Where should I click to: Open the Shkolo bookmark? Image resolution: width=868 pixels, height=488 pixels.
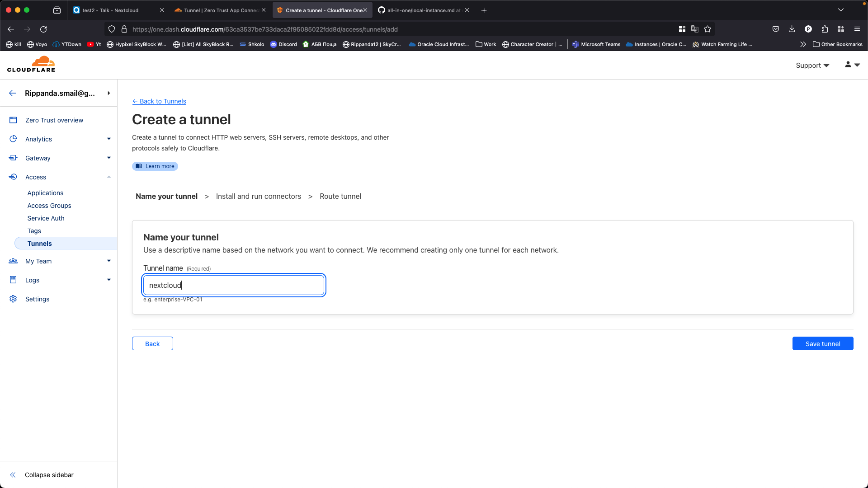252,44
